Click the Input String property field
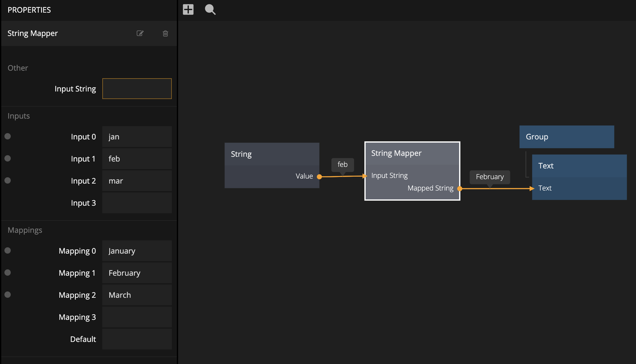 [x=137, y=89]
